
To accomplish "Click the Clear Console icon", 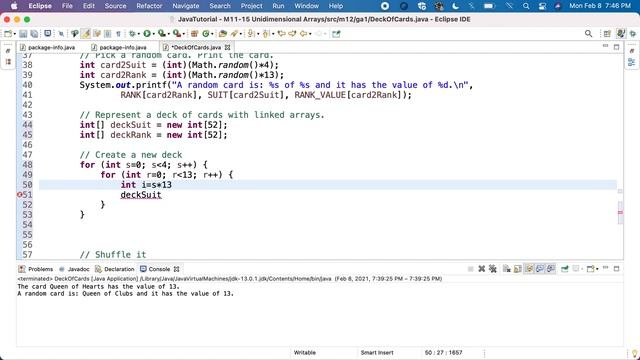I will click(507, 269).
